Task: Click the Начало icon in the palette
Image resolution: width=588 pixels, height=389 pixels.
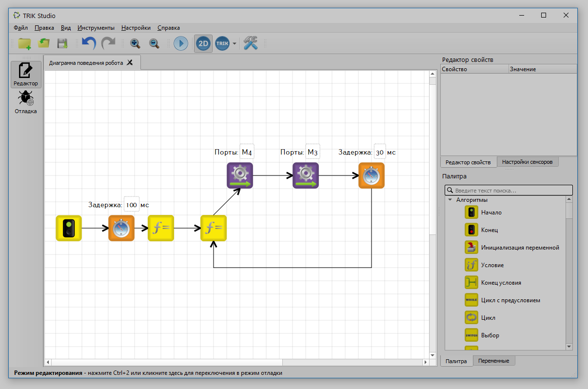Action: 471,212
